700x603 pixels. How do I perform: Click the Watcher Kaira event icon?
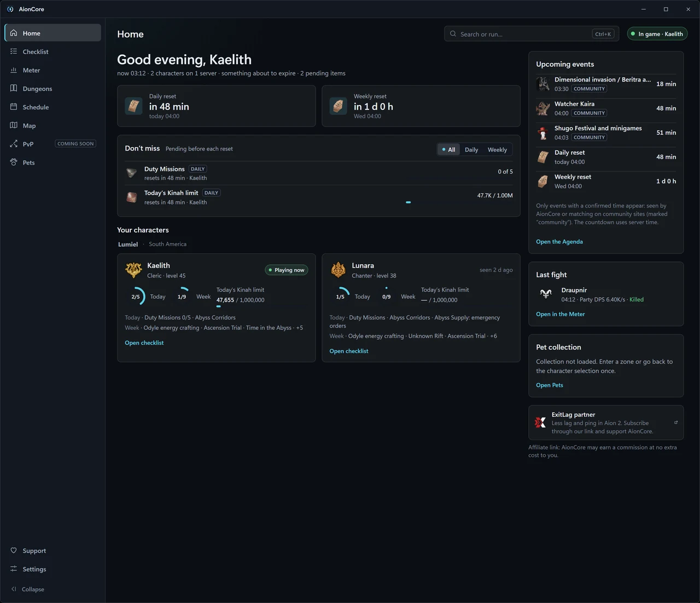coord(543,108)
